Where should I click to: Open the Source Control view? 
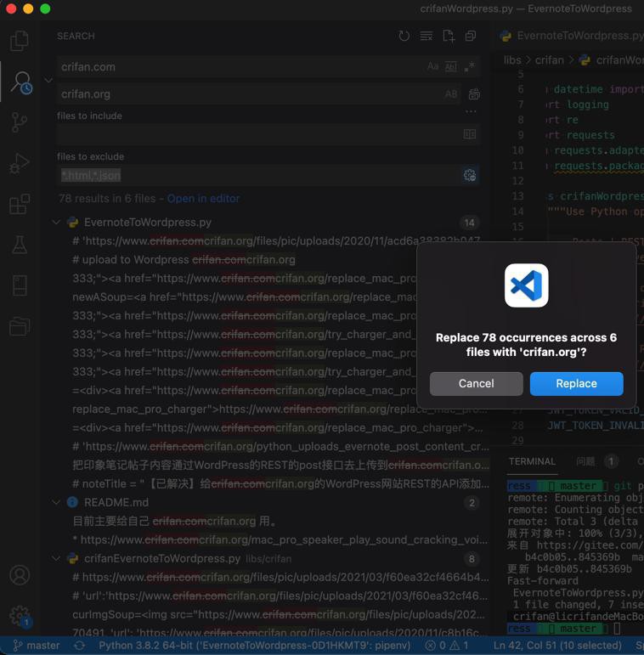(x=20, y=122)
